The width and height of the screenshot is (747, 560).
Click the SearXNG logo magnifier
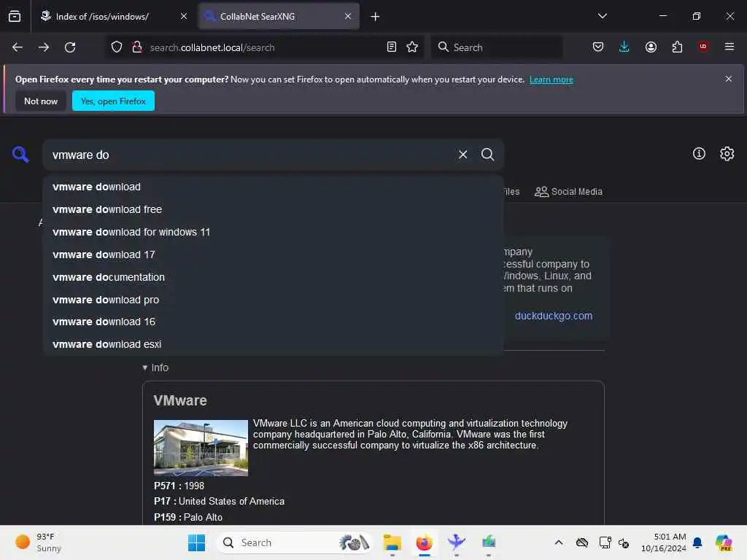(x=20, y=155)
